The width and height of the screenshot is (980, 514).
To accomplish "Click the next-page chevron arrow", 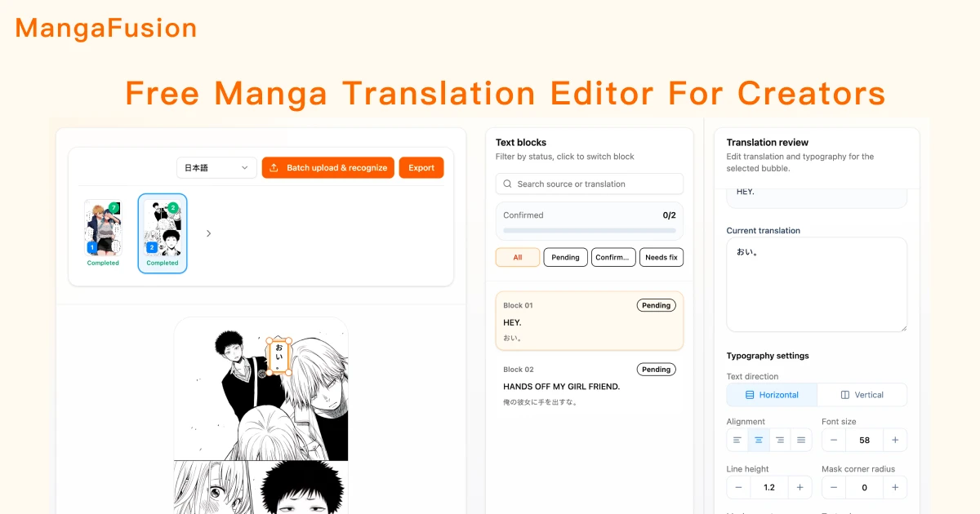I will (208, 233).
